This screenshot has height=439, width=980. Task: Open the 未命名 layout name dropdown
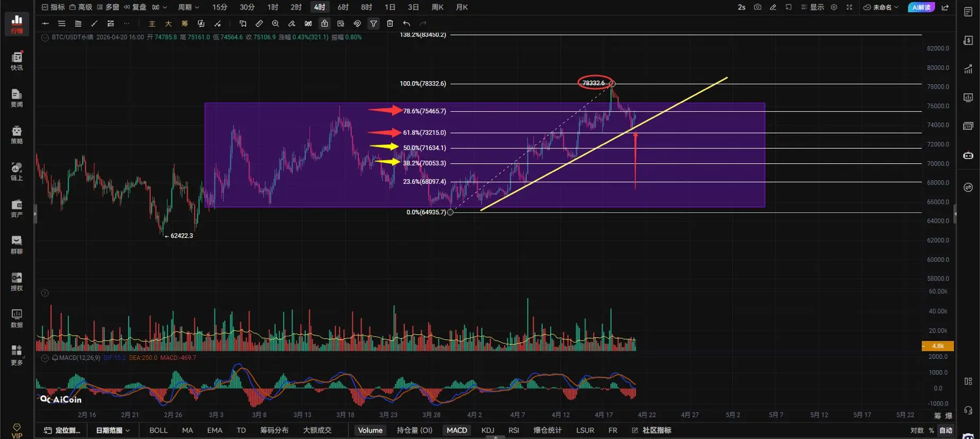tap(881, 7)
